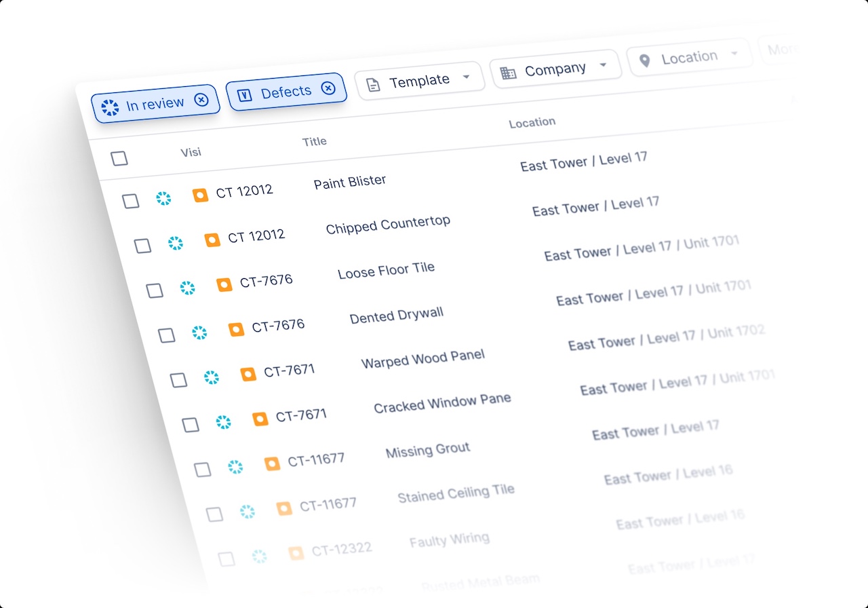Click the status icon in Warped Wood Panel row
Screen dimensions: 868x608
[212, 377]
